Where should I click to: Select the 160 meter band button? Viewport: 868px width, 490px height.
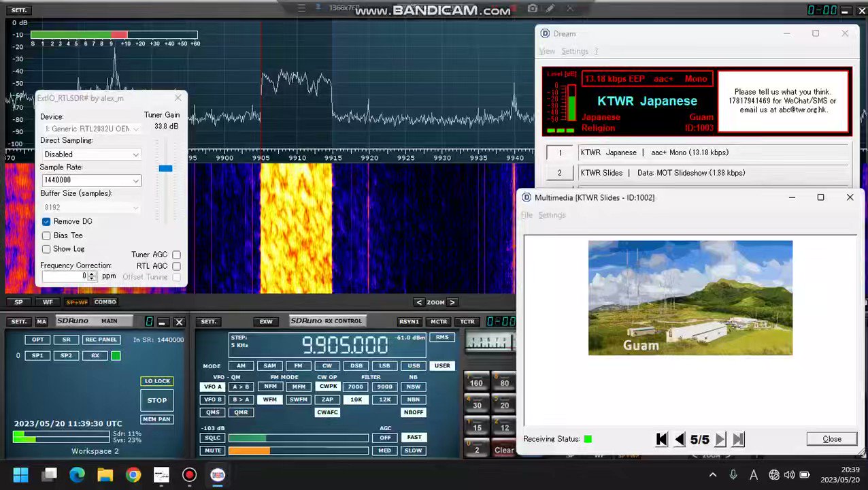[x=476, y=383]
